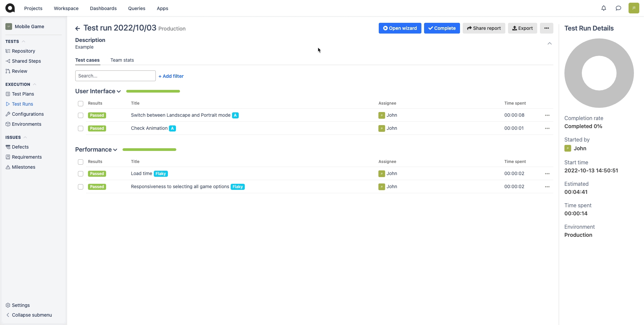This screenshot has width=644, height=325.
Task: Click the Add filter link
Action: [171, 76]
